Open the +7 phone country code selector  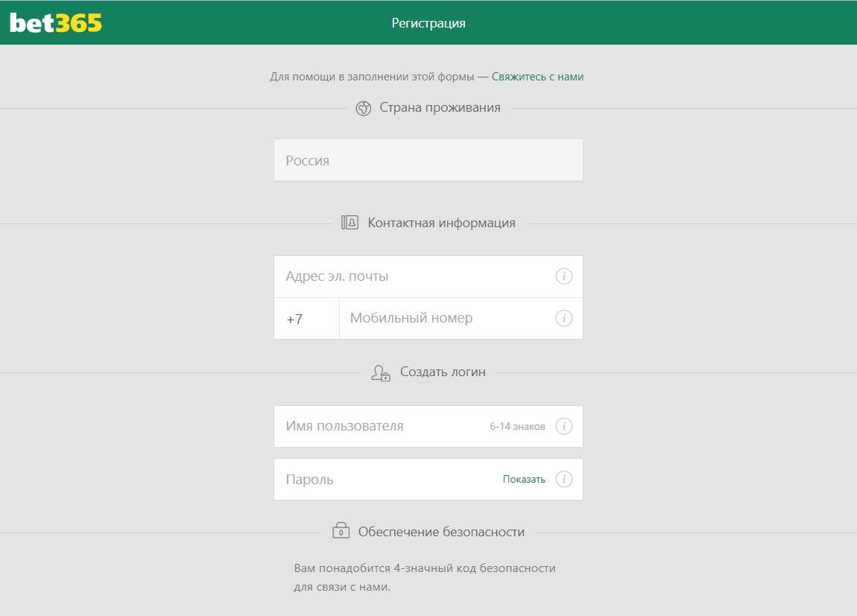point(306,318)
